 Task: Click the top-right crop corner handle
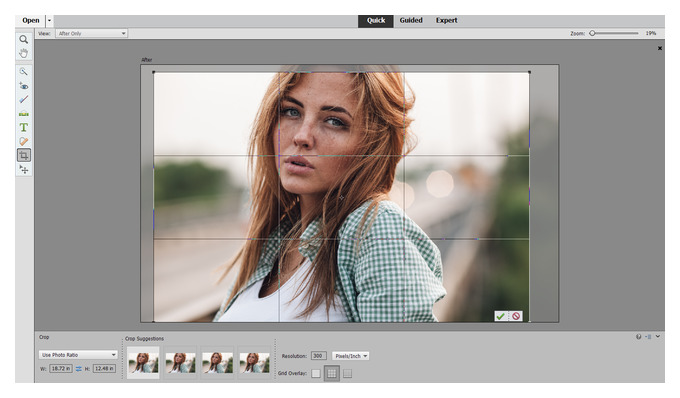coord(529,72)
